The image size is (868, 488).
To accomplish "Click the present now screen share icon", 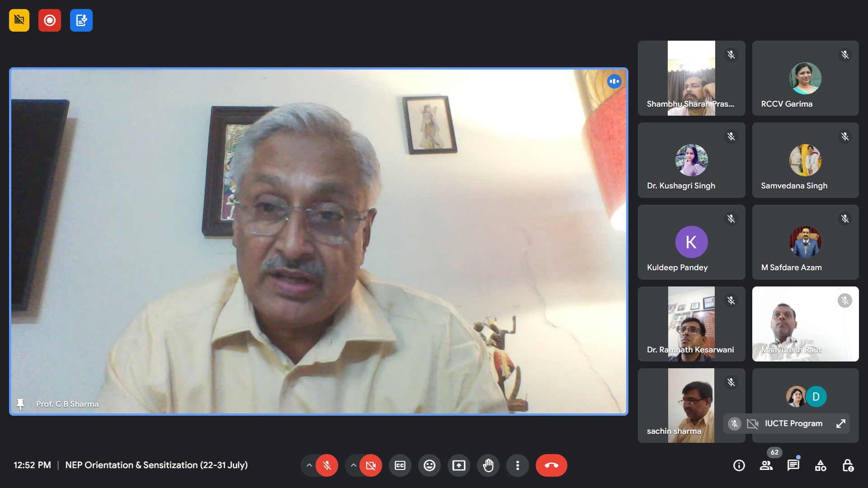I will 458,465.
